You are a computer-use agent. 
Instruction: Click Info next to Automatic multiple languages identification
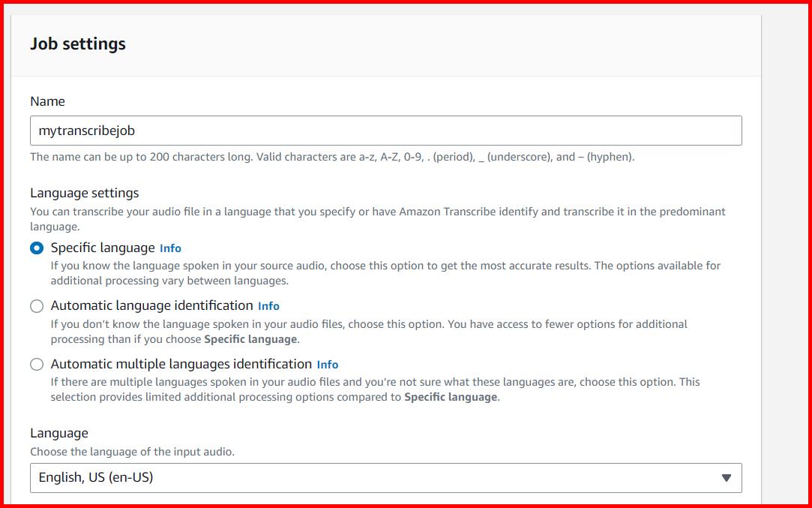point(327,364)
